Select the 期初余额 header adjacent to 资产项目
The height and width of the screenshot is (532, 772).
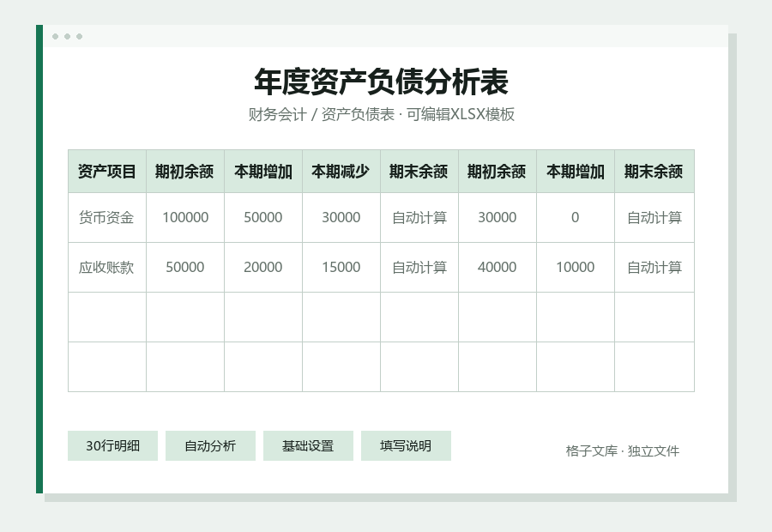click(185, 172)
